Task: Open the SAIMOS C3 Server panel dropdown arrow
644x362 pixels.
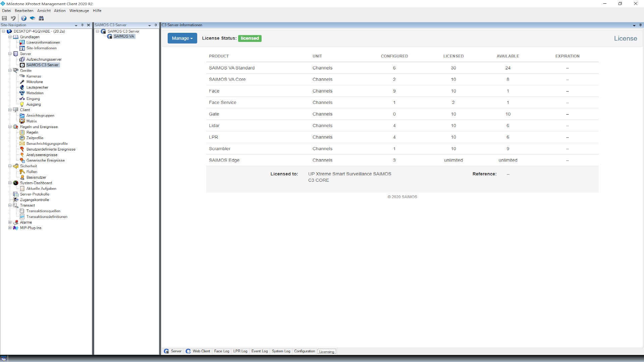Action: pos(150,25)
